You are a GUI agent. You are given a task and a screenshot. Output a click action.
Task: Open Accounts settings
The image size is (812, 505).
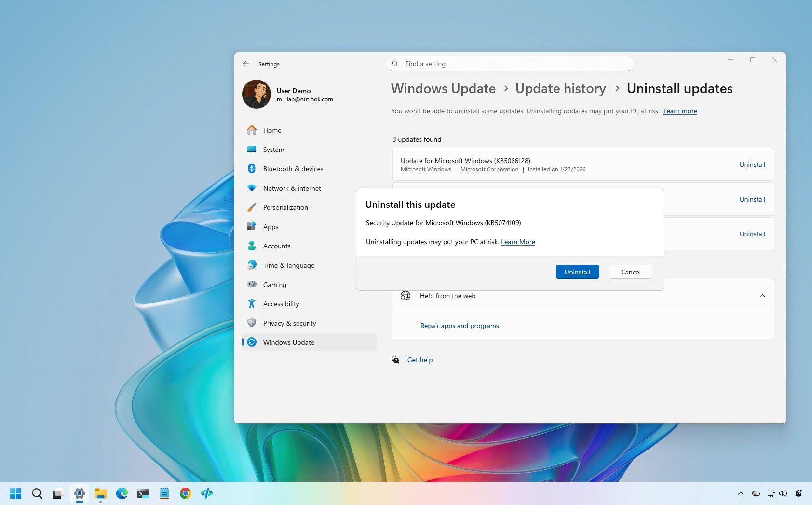click(276, 246)
